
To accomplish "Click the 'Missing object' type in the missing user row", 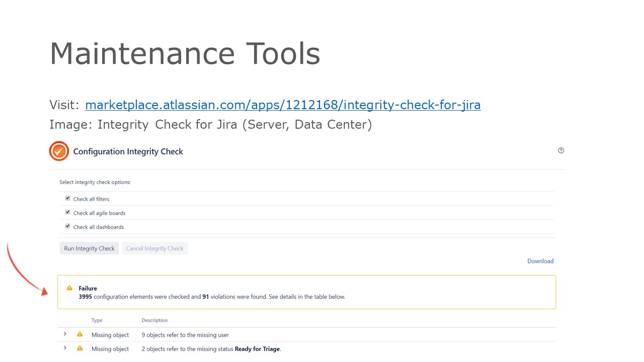I will (110, 335).
